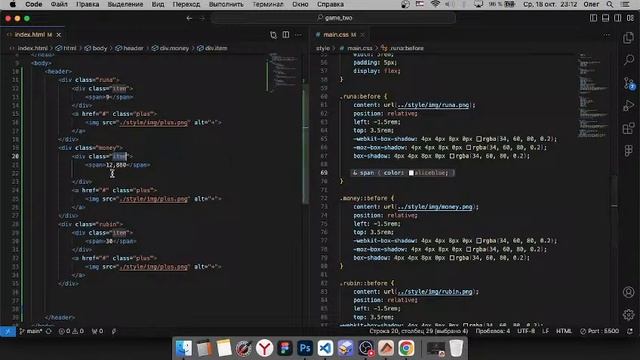Toggle the primary side bar layout icon
This screenshot has width=640, height=360.
(x=593, y=18)
